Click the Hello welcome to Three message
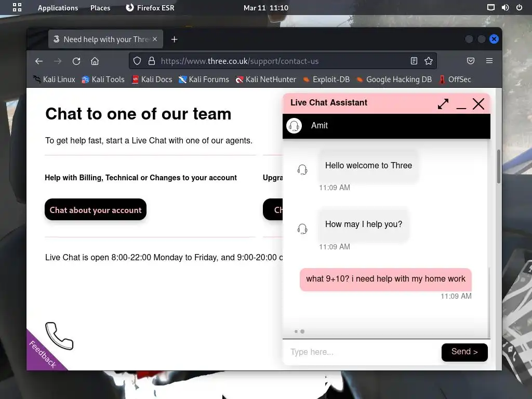 pyautogui.click(x=368, y=166)
